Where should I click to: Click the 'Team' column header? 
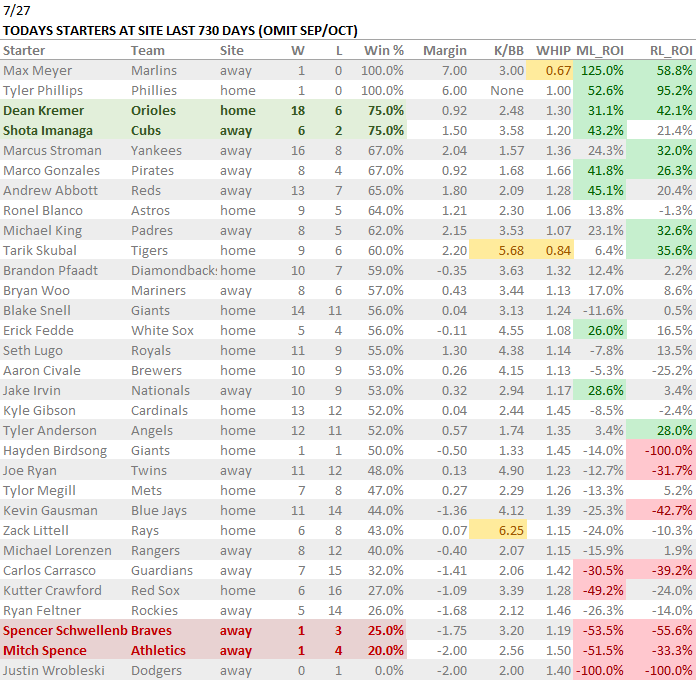tap(148, 51)
